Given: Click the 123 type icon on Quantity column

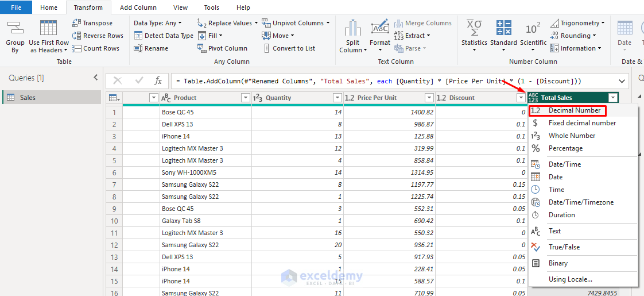Looking at the screenshot, I should click(258, 98).
